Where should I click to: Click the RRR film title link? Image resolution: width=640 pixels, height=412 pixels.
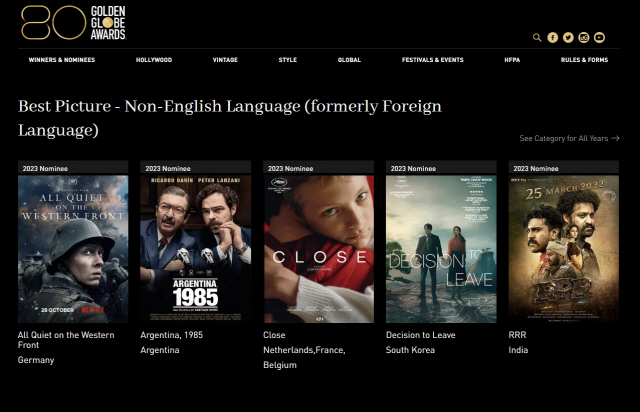click(517, 335)
